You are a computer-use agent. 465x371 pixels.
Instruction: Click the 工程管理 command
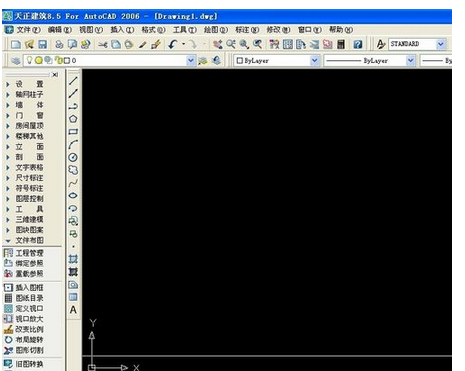(24, 253)
